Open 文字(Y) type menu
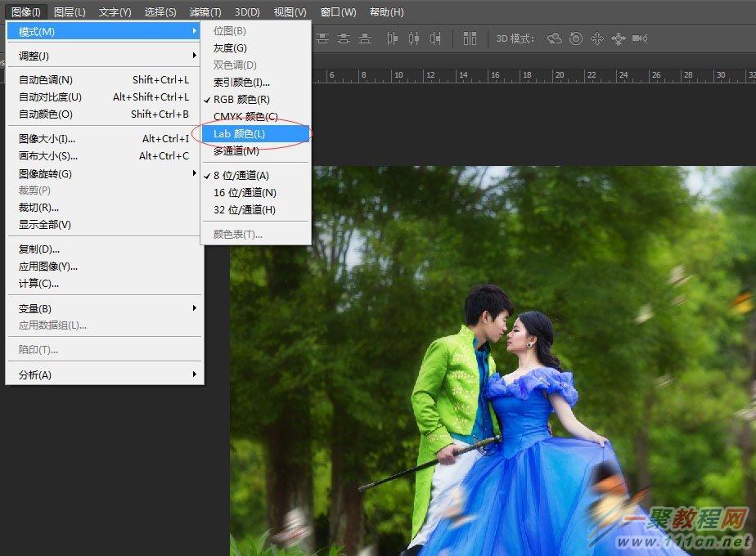 tap(115, 12)
